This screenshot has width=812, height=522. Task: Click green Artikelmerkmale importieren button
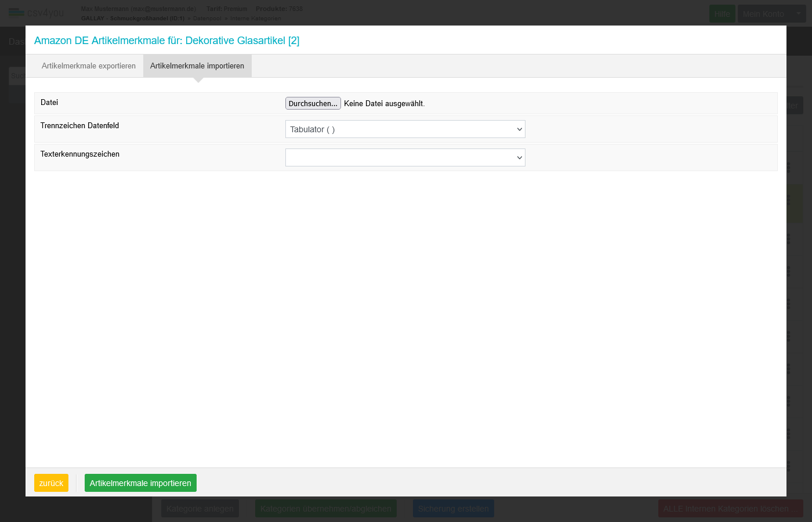140,483
